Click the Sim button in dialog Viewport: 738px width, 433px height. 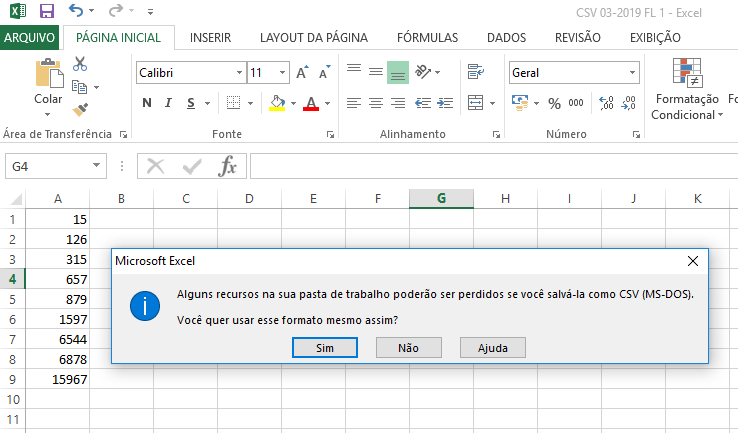click(x=325, y=348)
